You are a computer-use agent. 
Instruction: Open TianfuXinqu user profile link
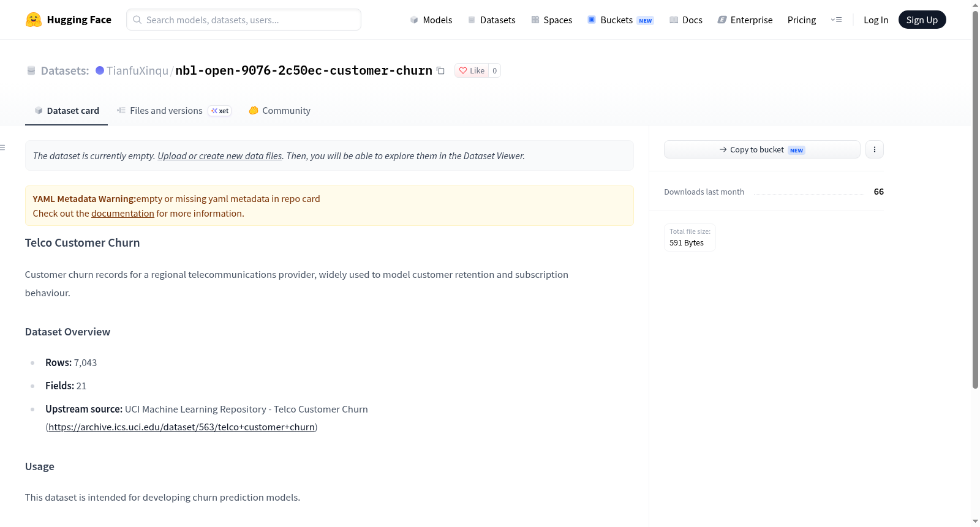tap(137, 70)
